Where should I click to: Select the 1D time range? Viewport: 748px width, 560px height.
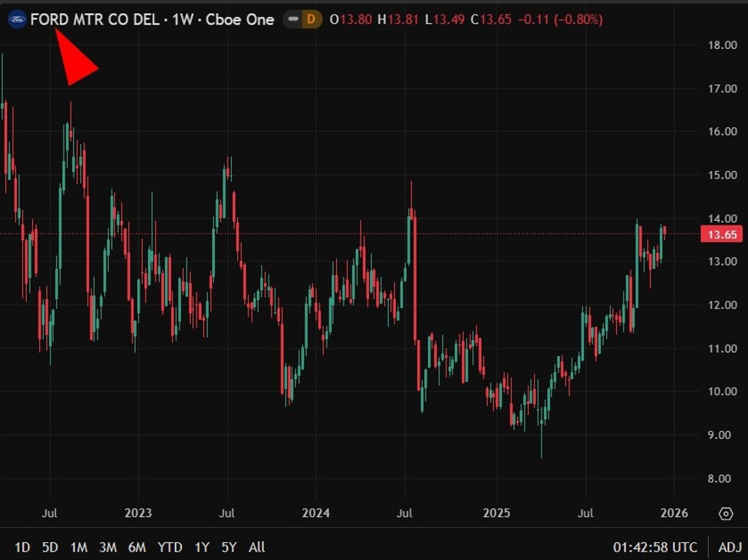pyautogui.click(x=22, y=547)
